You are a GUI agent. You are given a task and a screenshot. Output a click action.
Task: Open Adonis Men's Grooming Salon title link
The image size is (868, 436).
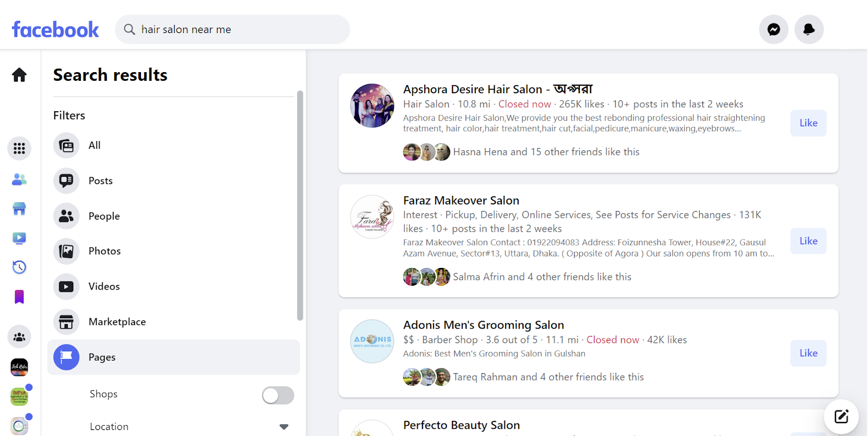[483, 325]
